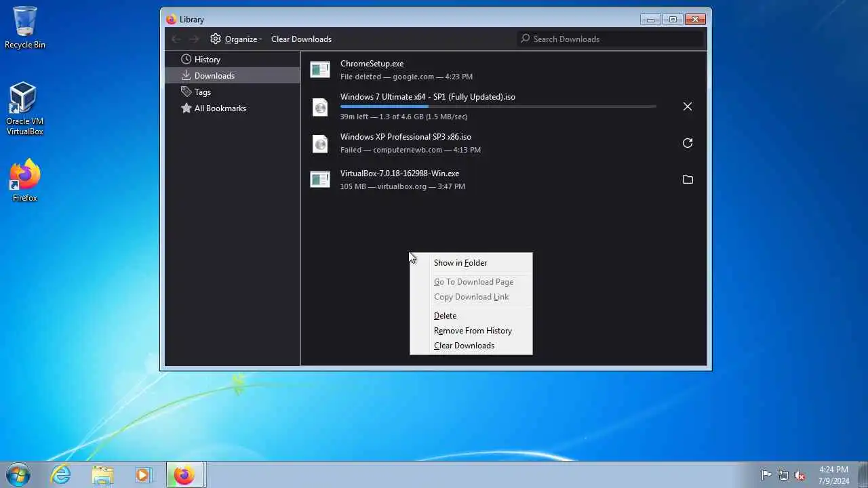Click the Windows XP Professional SP3 x86.iso name

pos(406,137)
